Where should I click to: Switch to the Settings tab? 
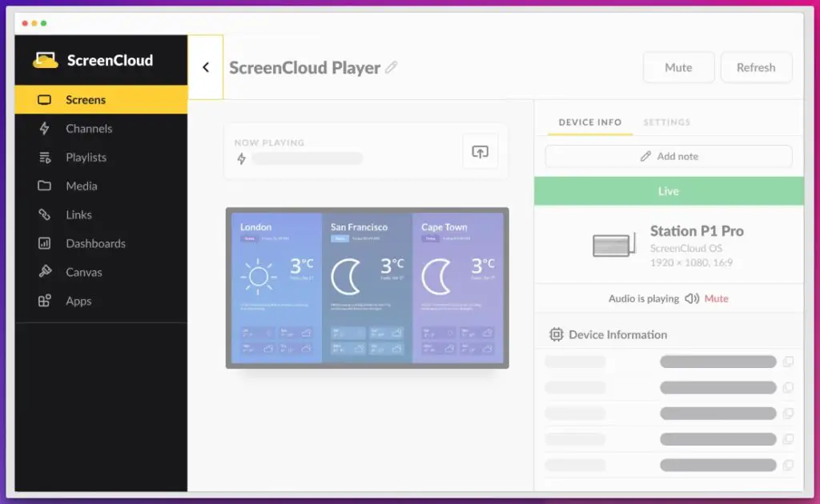pos(667,122)
